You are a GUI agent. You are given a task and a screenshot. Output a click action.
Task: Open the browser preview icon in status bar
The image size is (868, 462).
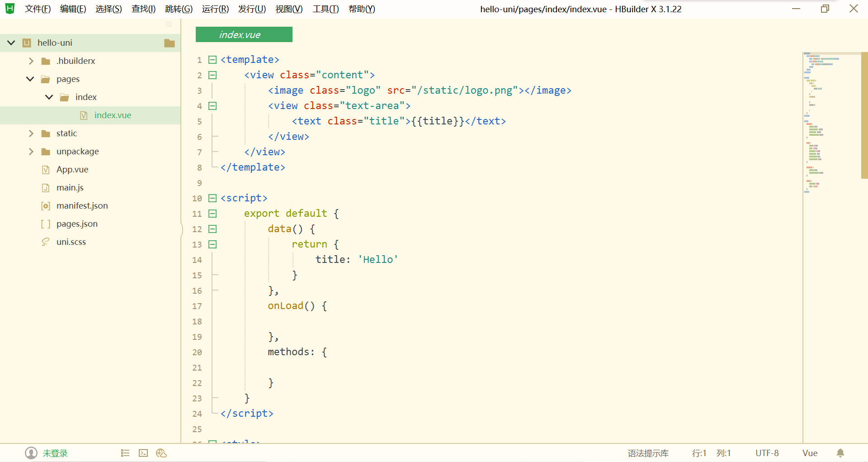pyautogui.click(x=161, y=453)
